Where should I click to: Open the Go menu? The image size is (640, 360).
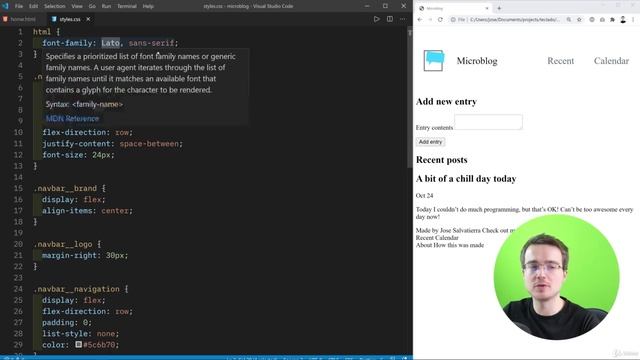[x=92, y=6]
